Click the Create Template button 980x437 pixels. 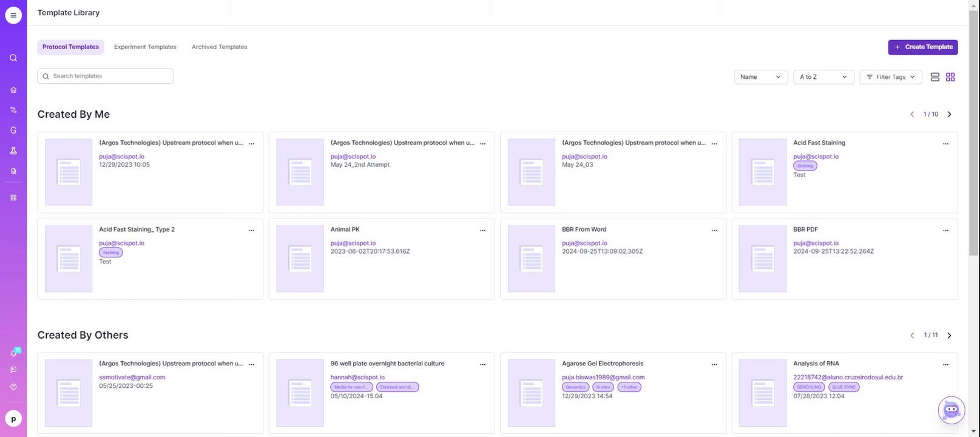tap(922, 47)
